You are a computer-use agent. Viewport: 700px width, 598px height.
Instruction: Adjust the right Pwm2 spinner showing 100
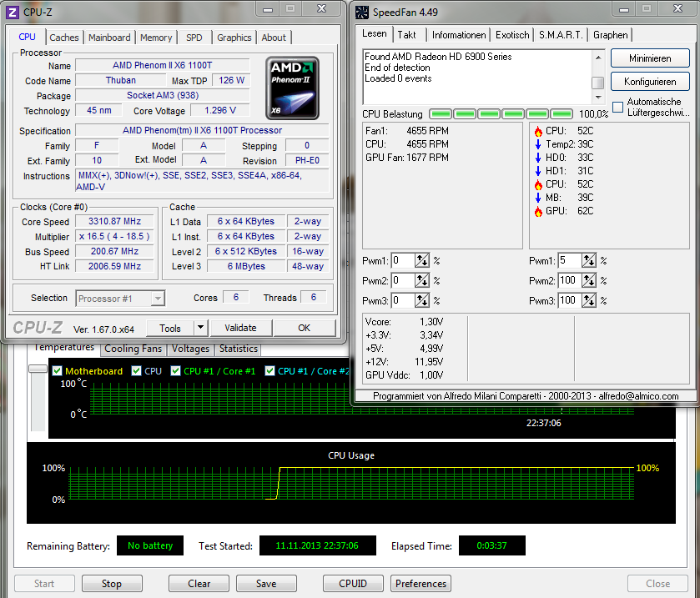click(589, 280)
